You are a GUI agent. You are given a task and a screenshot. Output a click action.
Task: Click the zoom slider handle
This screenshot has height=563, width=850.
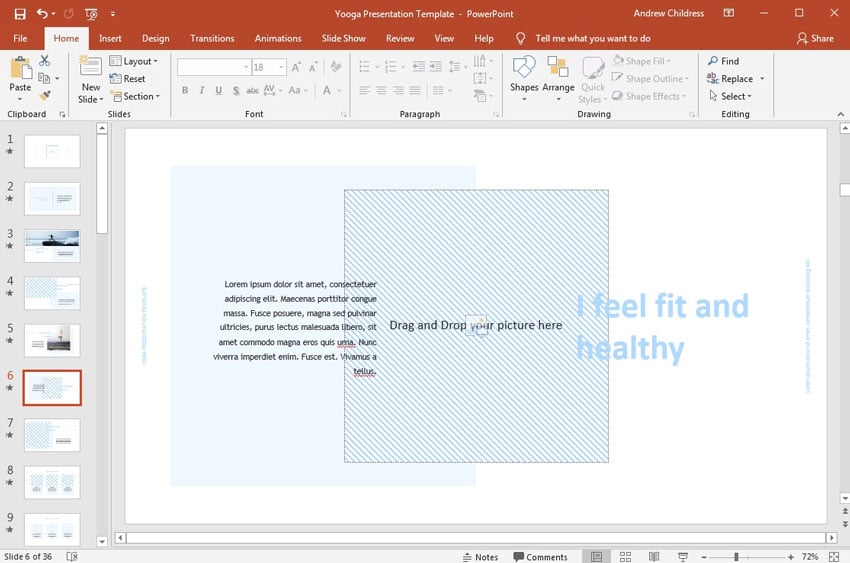[x=736, y=557]
